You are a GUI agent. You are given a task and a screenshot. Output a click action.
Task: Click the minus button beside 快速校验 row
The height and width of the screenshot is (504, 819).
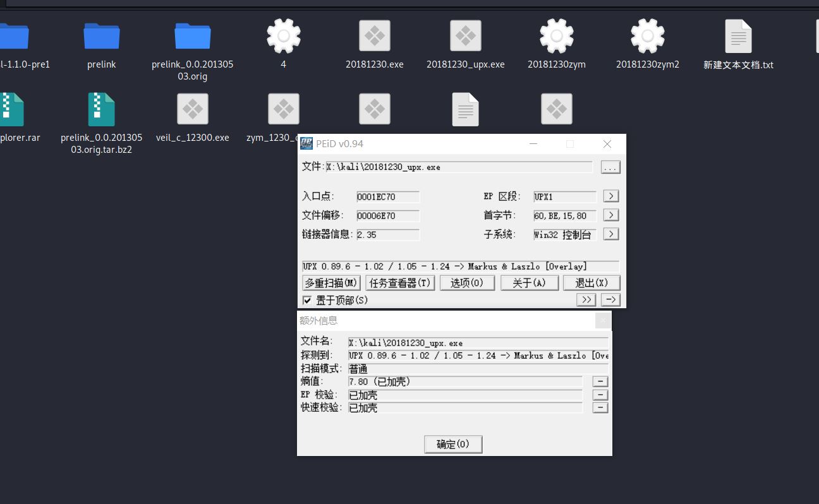click(x=600, y=408)
